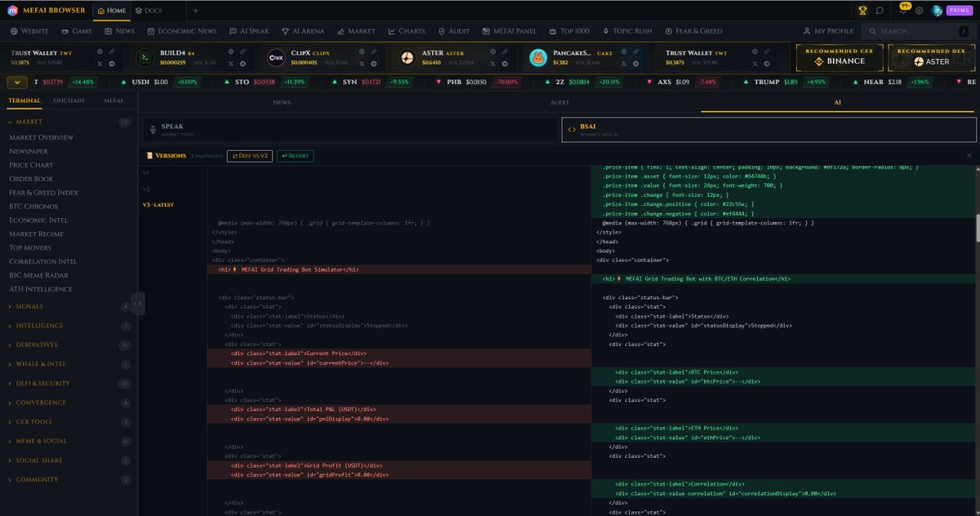This screenshot has height=516, width=980.
Task: Open AI Speak
Action: (248, 31)
